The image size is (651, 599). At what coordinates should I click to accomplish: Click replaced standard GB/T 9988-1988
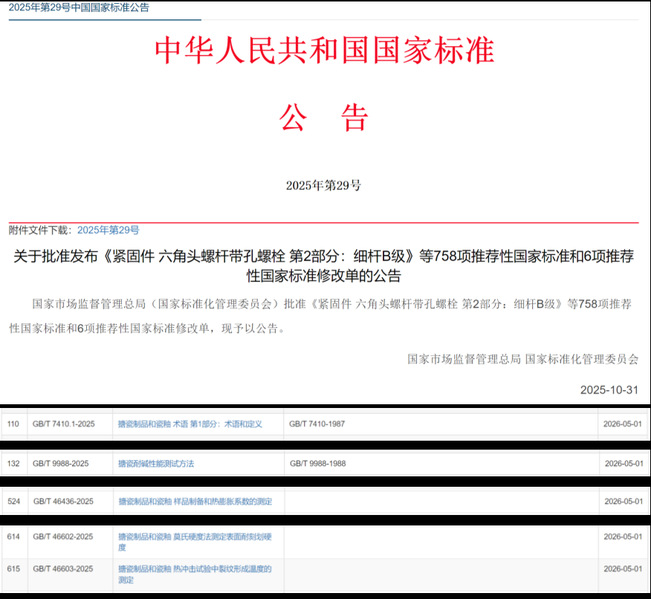[x=317, y=463]
